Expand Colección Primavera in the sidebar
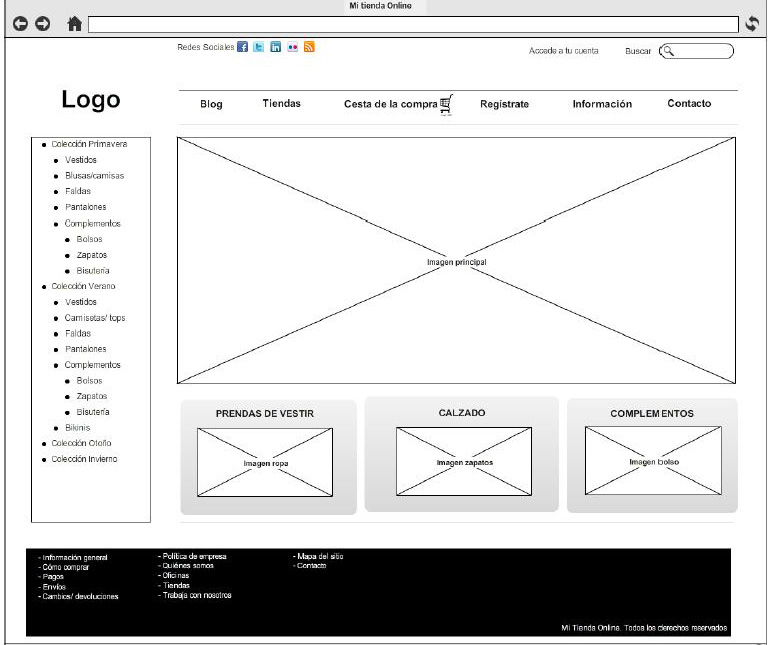773x645 pixels. click(x=89, y=144)
